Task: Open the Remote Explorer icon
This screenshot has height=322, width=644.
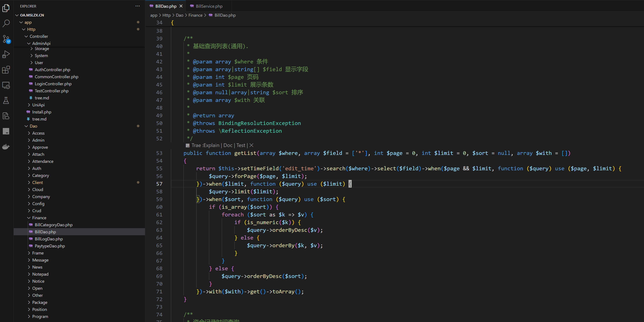Action: (6, 85)
